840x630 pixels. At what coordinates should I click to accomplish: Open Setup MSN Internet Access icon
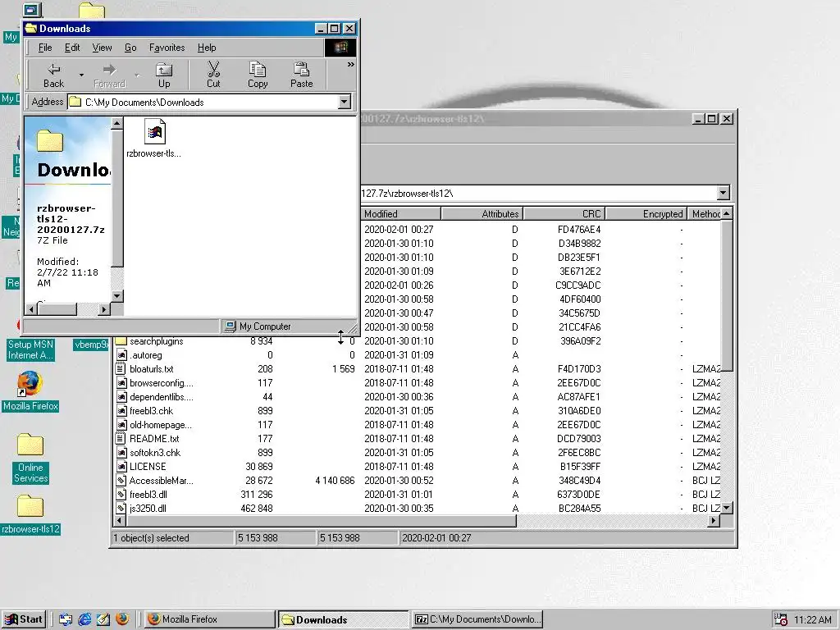click(x=30, y=349)
